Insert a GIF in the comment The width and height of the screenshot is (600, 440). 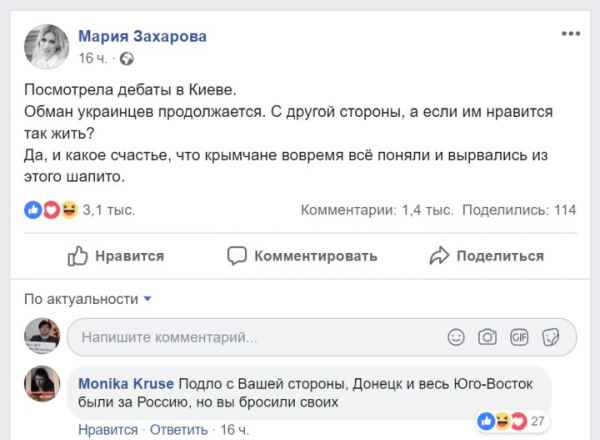[x=519, y=337]
